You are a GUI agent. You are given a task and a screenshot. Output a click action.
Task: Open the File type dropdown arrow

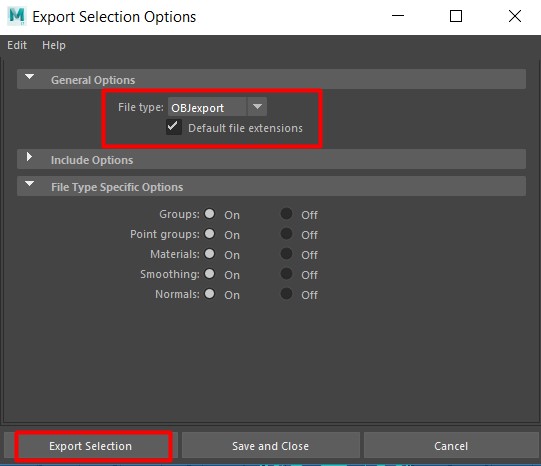pos(257,107)
